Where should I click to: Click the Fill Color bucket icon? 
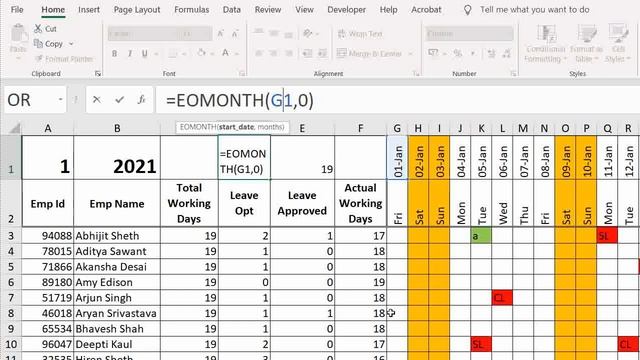coord(201,53)
